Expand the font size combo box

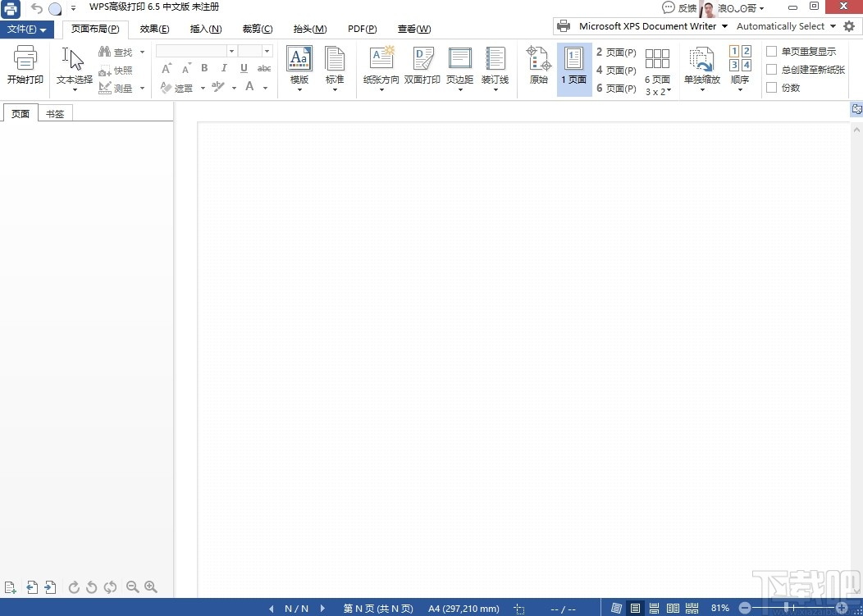[267, 51]
